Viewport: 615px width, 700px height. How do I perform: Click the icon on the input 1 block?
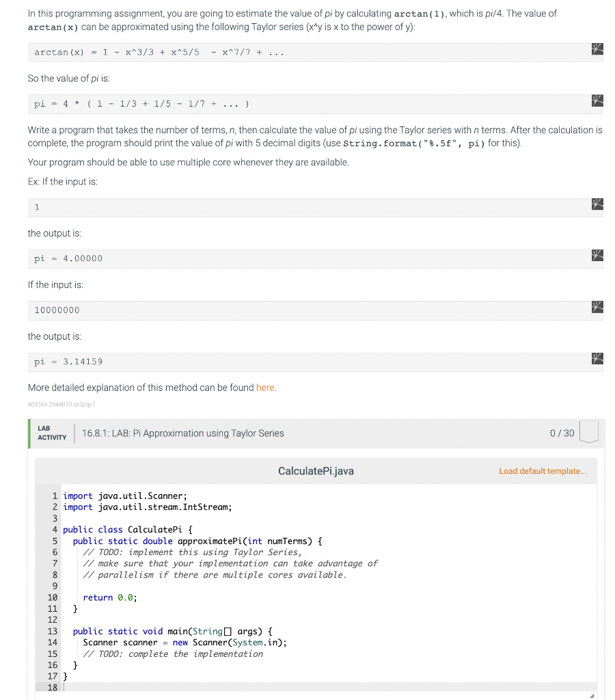click(x=597, y=204)
